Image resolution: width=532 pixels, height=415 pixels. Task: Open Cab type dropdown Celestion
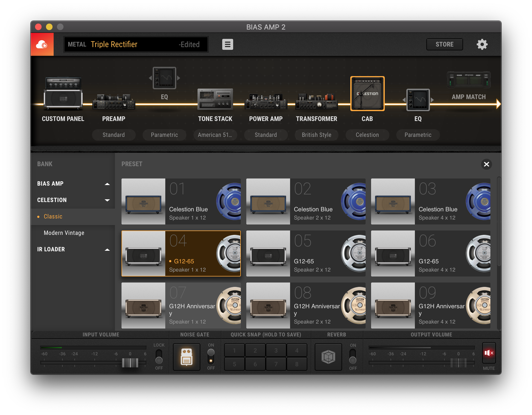pos(367,135)
